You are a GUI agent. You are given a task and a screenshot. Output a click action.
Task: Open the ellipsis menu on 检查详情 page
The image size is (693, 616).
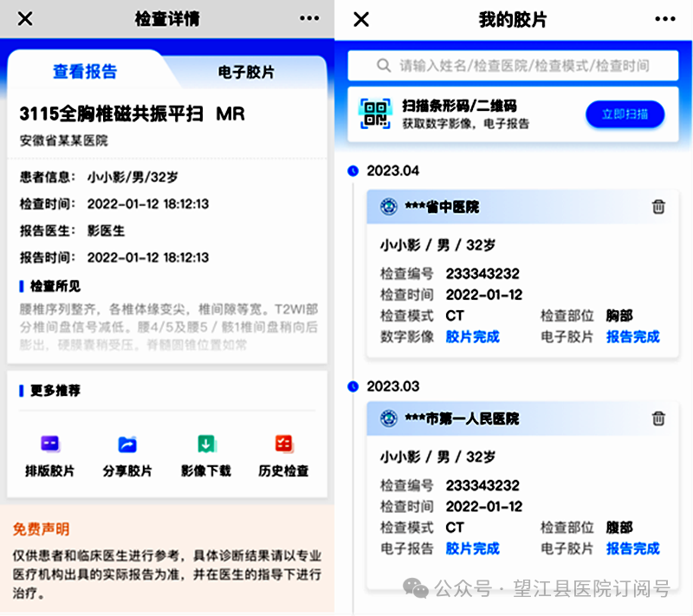(309, 19)
